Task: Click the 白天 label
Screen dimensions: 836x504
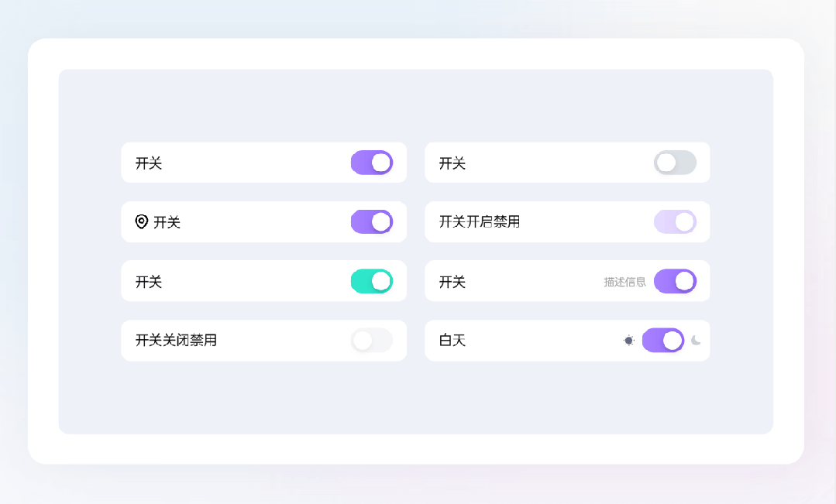Action: [452, 340]
